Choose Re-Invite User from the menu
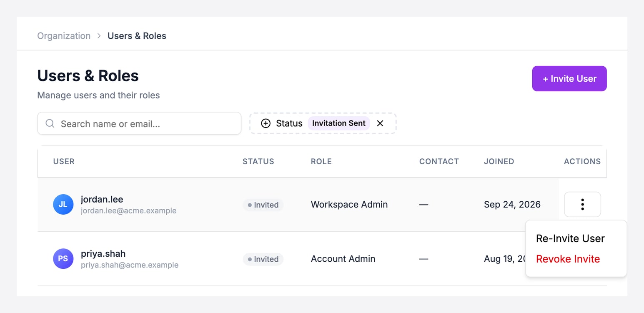The image size is (644, 313). point(570,238)
